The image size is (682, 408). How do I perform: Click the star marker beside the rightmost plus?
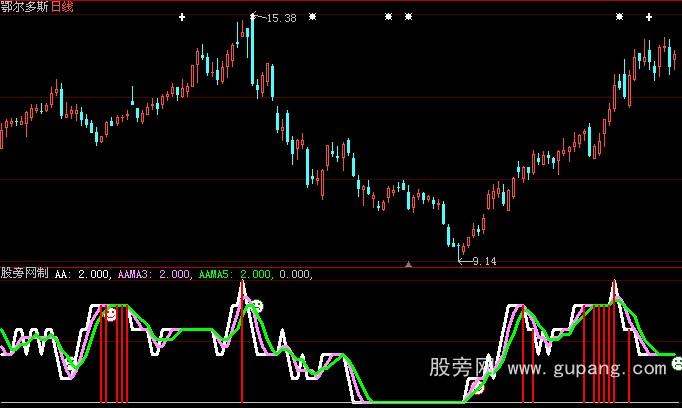coord(619,17)
